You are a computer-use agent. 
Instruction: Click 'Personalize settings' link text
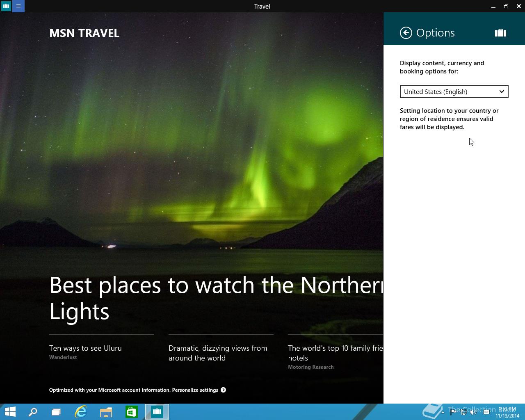tap(195, 390)
